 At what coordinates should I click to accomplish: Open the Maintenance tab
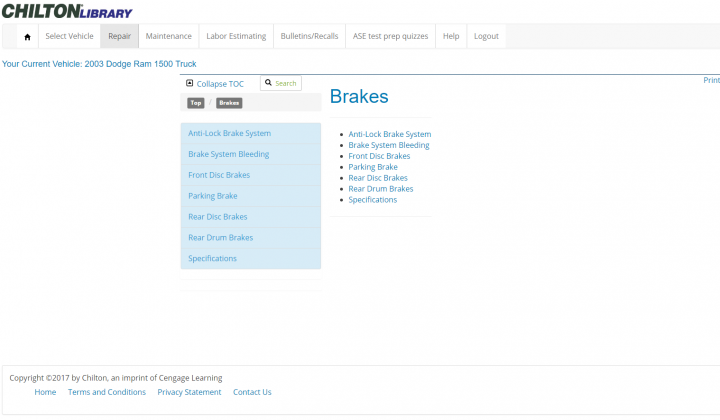pyautogui.click(x=169, y=36)
